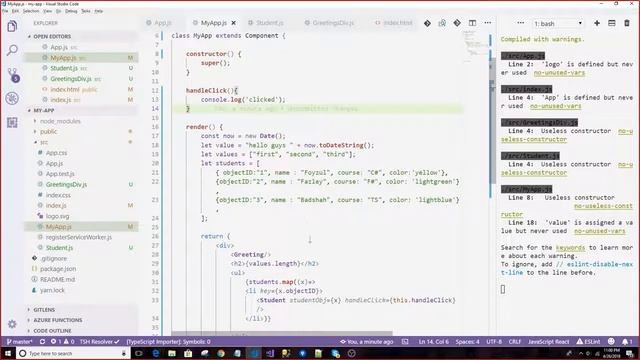The width and height of the screenshot is (640, 360).
Task: Launch Edge browser from taskbar
Action: pyautogui.click(x=156, y=353)
